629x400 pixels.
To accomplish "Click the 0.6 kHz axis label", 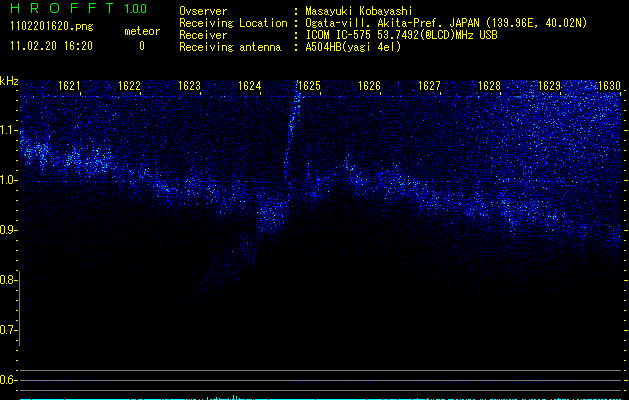I will [7, 380].
